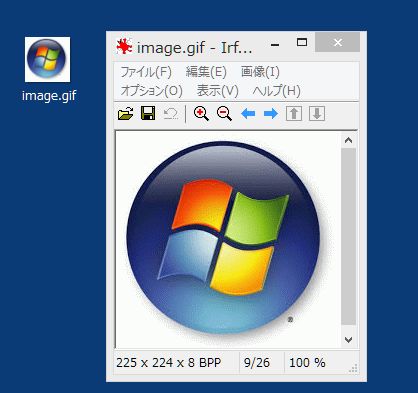Close the IrfanView window
The image size is (418, 393).
(338, 42)
